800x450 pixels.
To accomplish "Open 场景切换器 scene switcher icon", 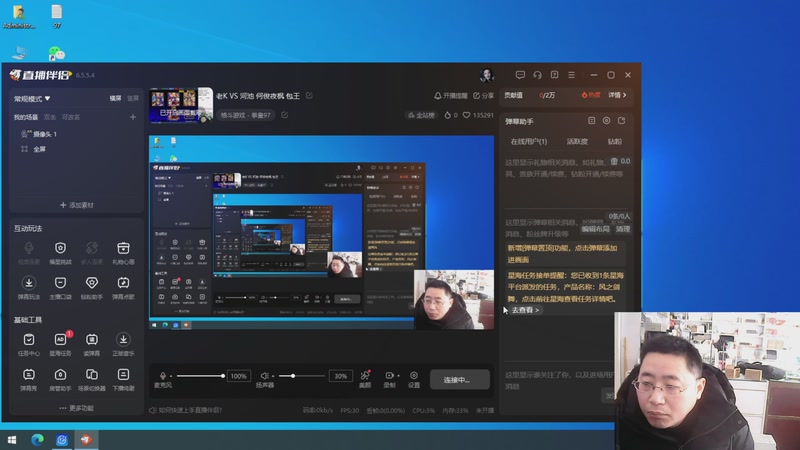I will [92, 374].
